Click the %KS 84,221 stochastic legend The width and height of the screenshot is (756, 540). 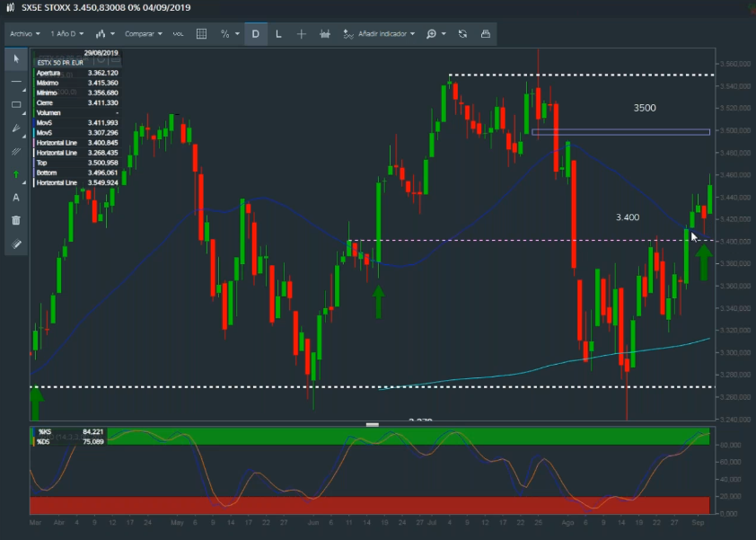click(68, 432)
